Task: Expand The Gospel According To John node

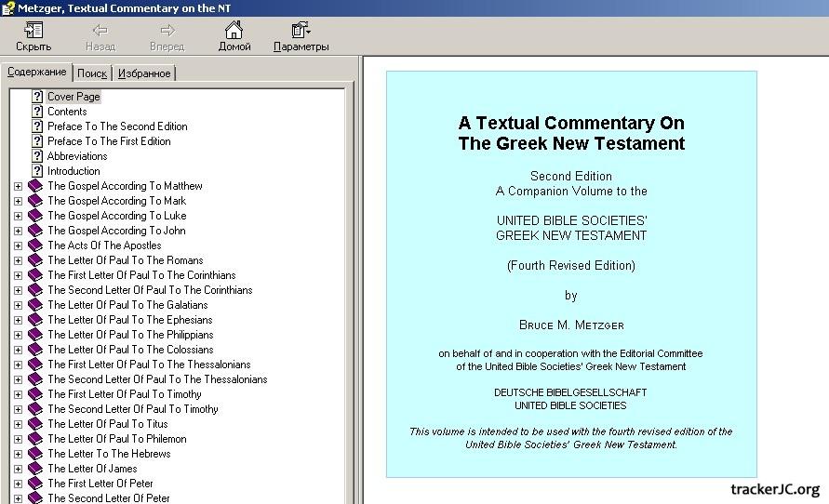Action: [x=18, y=231]
